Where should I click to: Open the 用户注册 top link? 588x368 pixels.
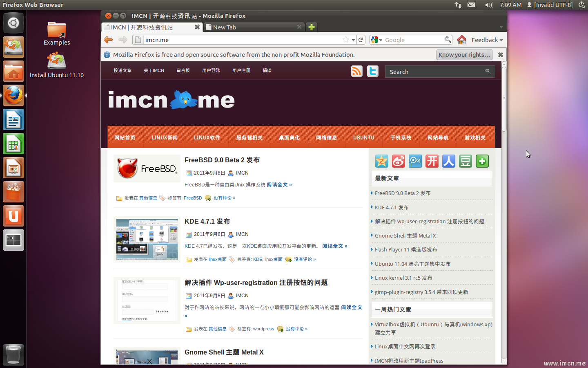click(x=241, y=70)
